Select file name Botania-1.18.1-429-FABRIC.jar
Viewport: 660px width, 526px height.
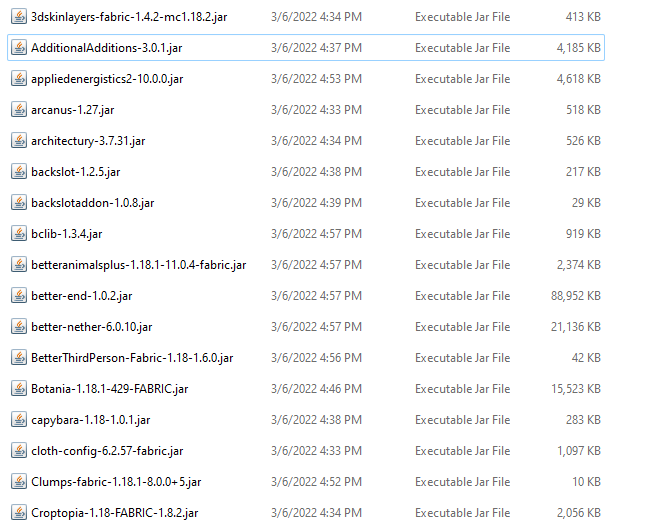pos(110,389)
